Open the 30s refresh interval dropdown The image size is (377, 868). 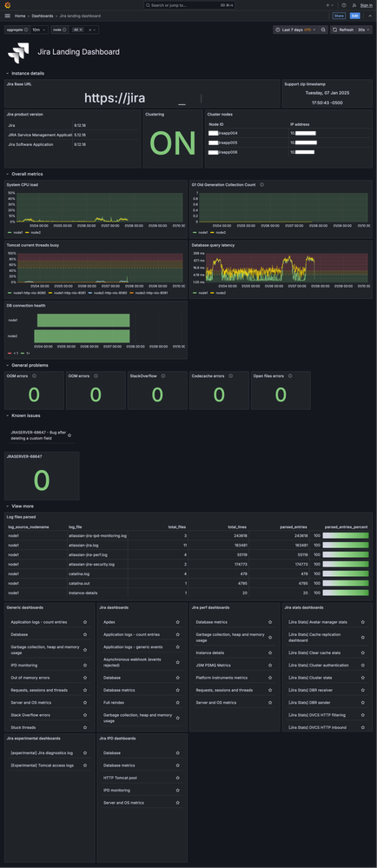tap(364, 30)
